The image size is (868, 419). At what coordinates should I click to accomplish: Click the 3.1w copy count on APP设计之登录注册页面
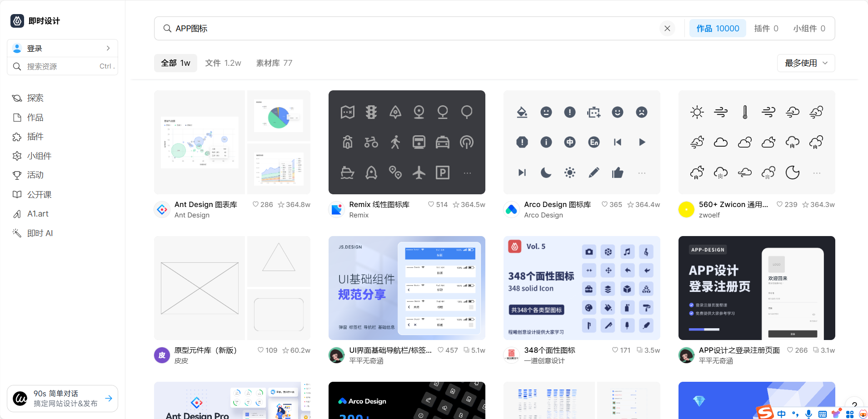(x=823, y=350)
